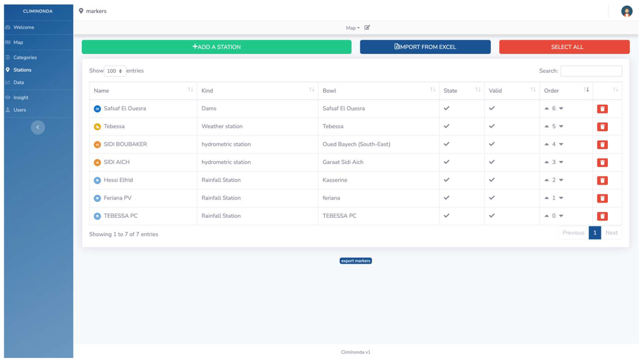Click the Add a Station button
644x363 pixels.
tap(216, 47)
